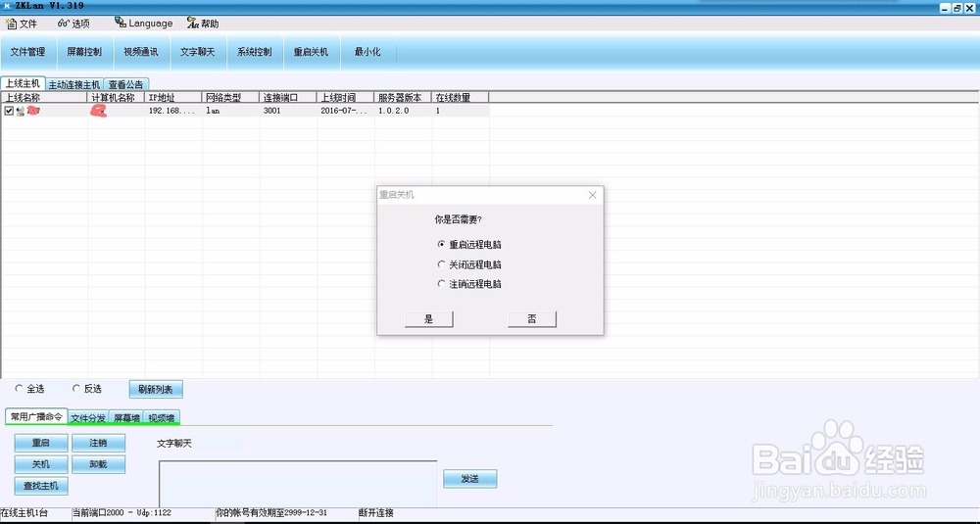The height and width of the screenshot is (524, 980).
Task: Click the Help menu icon
Action: coord(193,24)
